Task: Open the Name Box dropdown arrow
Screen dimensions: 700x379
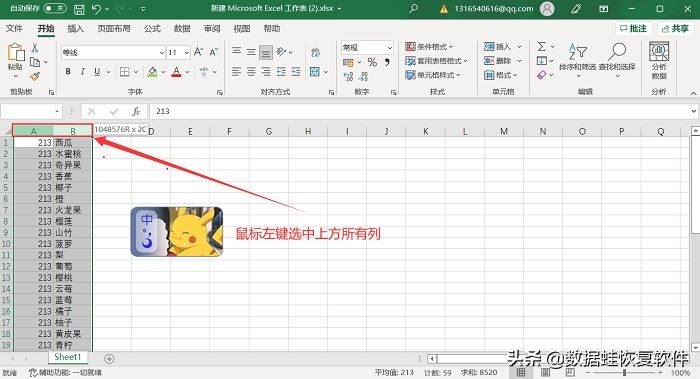Action: pos(57,111)
